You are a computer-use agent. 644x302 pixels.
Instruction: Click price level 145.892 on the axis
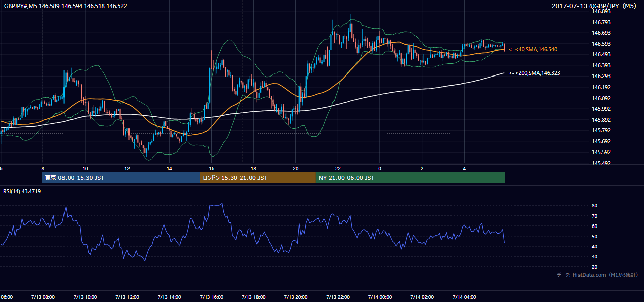(x=601, y=120)
